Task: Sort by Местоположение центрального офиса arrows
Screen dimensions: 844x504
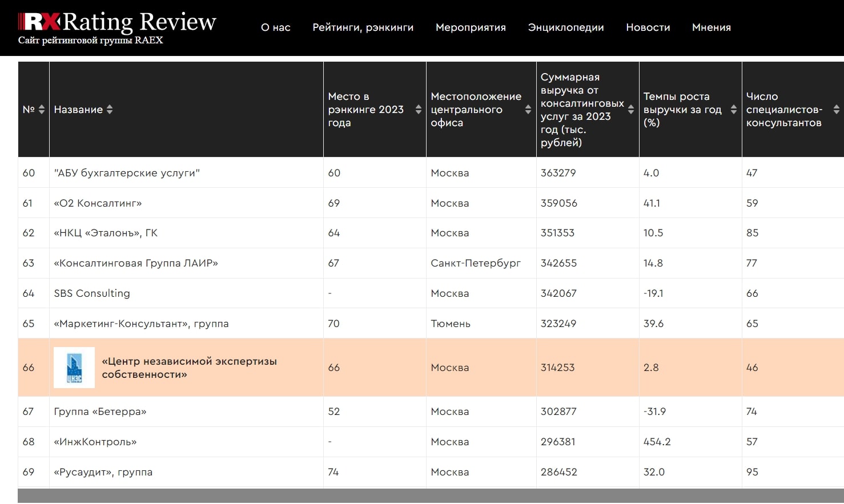Action: [528, 110]
